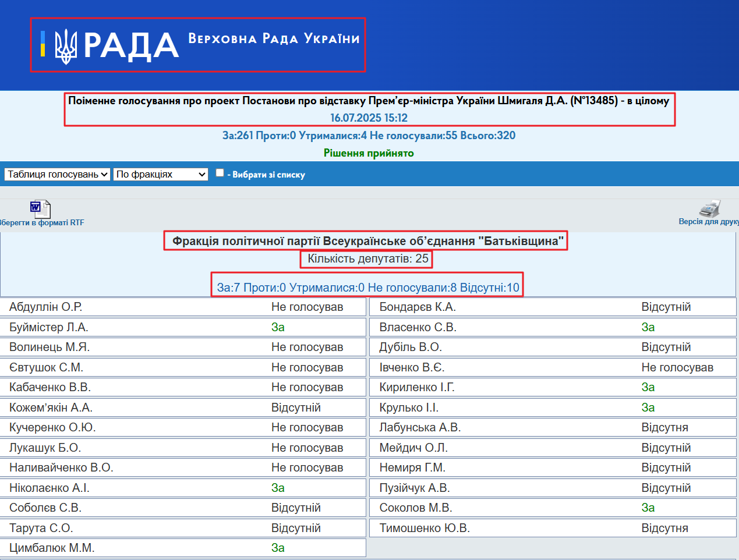Click the faction heading 'Батьківщина'

[x=368, y=241]
